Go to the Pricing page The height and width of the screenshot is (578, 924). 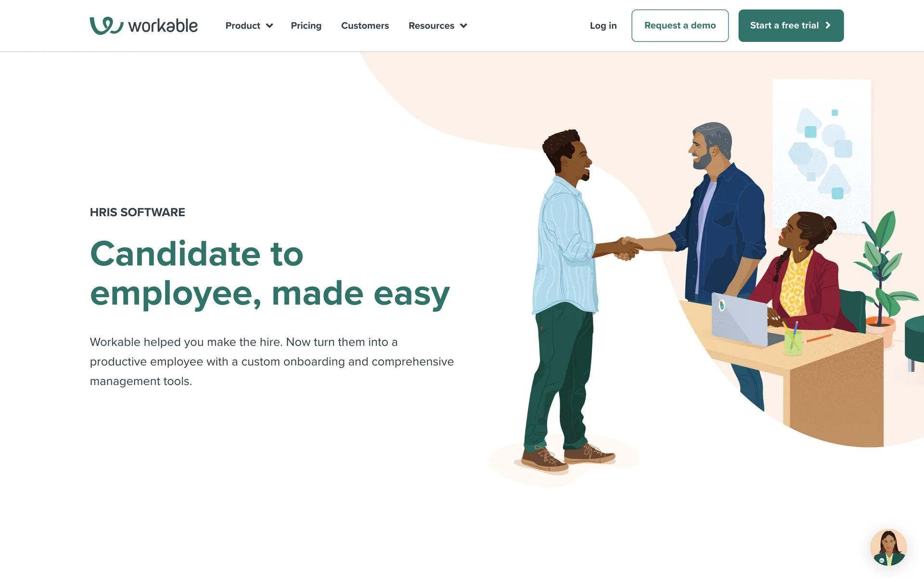(306, 26)
